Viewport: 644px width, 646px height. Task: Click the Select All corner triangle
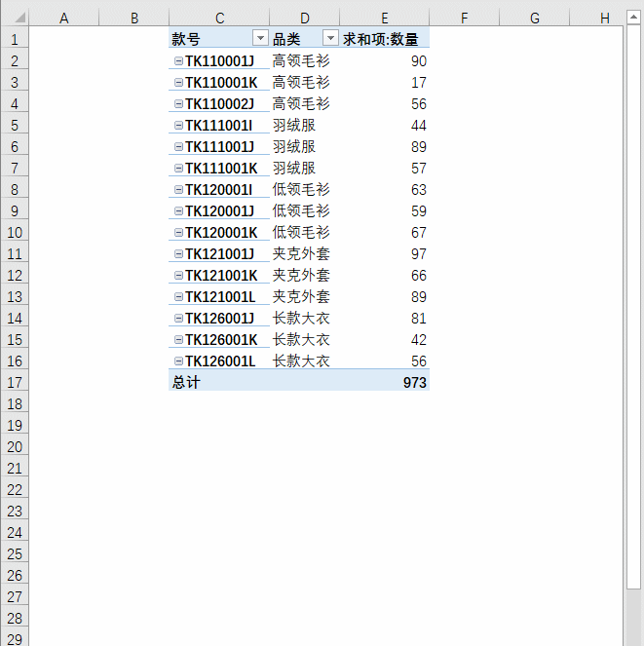(19, 18)
